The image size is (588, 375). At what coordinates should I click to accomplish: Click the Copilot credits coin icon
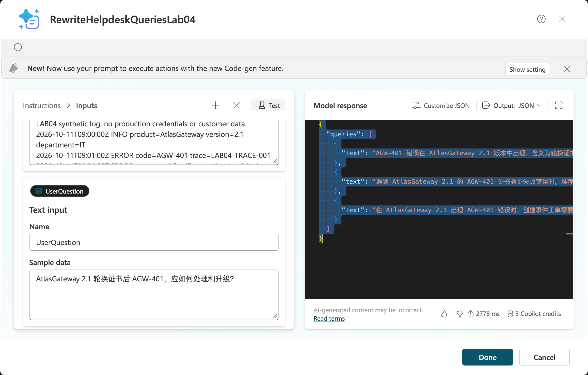click(x=510, y=314)
